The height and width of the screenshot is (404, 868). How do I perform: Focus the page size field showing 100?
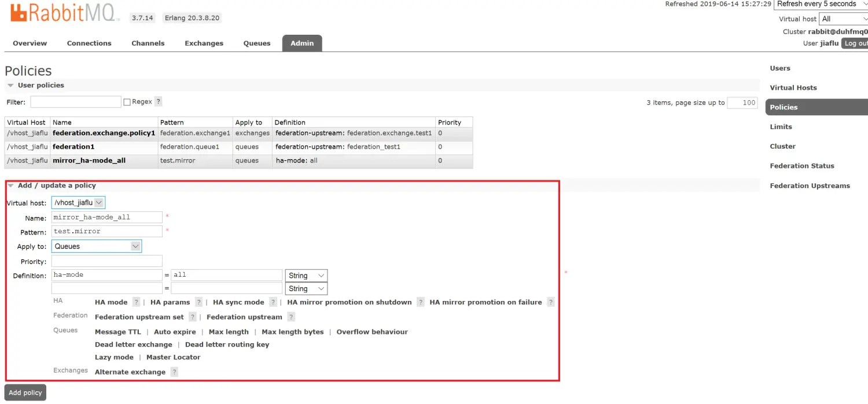click(x=742, y=102)
